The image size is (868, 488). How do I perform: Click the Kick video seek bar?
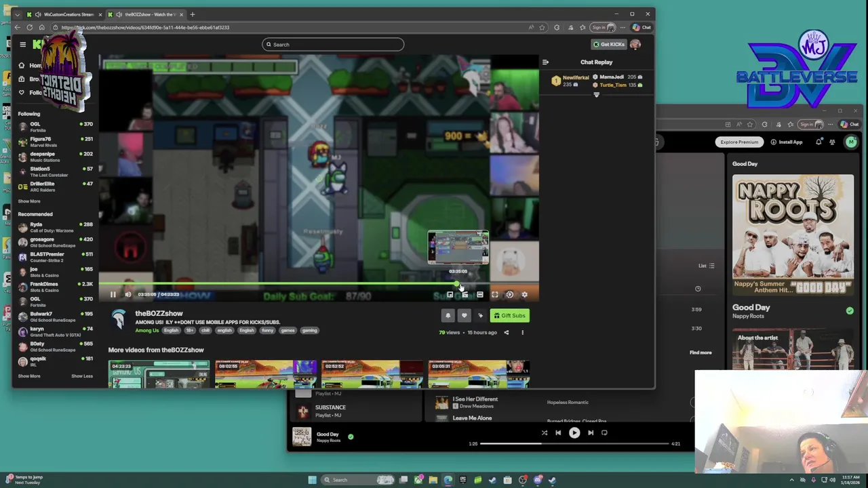point(319,284)
